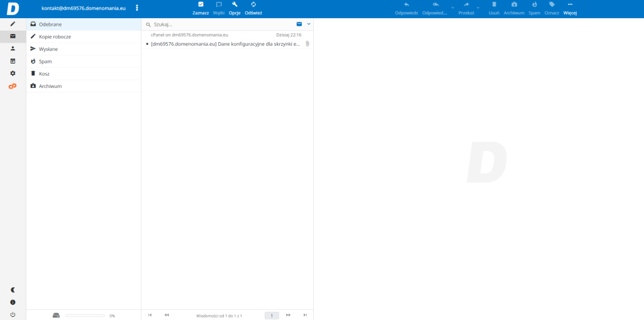The image size is (644, 320).
Task: Open the Calendar icon in sidebar
Action: [13, 61]
